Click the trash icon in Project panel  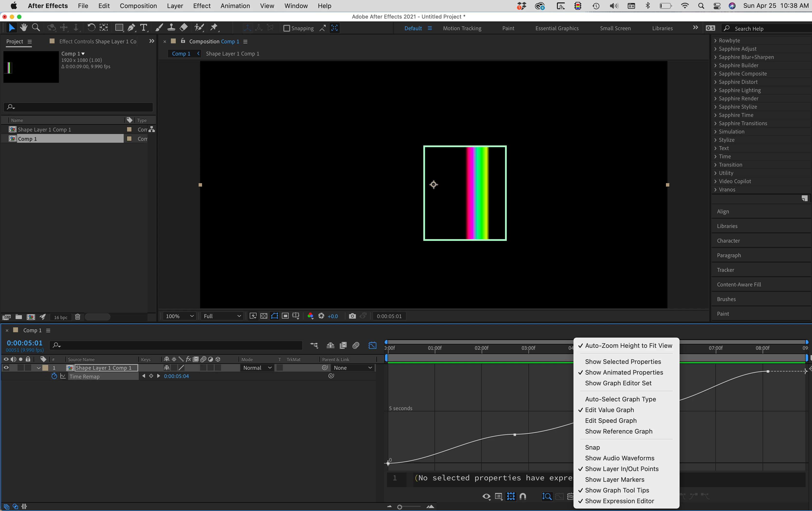[78, 317]
